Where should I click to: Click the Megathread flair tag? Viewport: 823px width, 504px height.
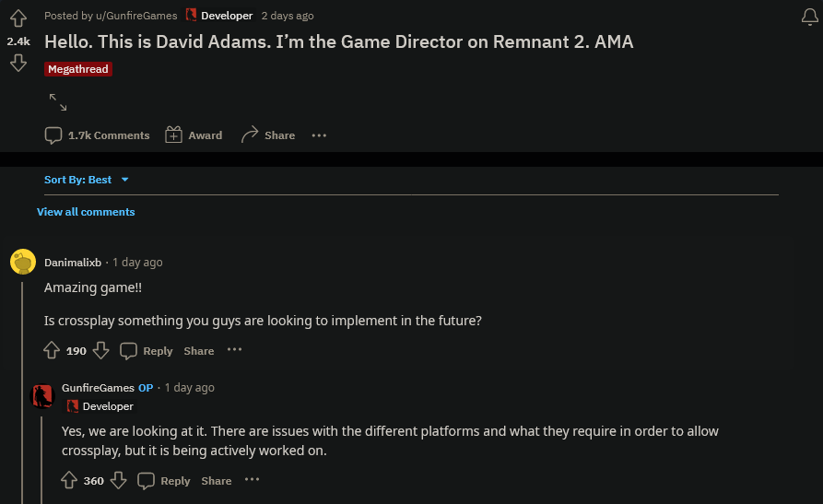(x=78, y=69)
